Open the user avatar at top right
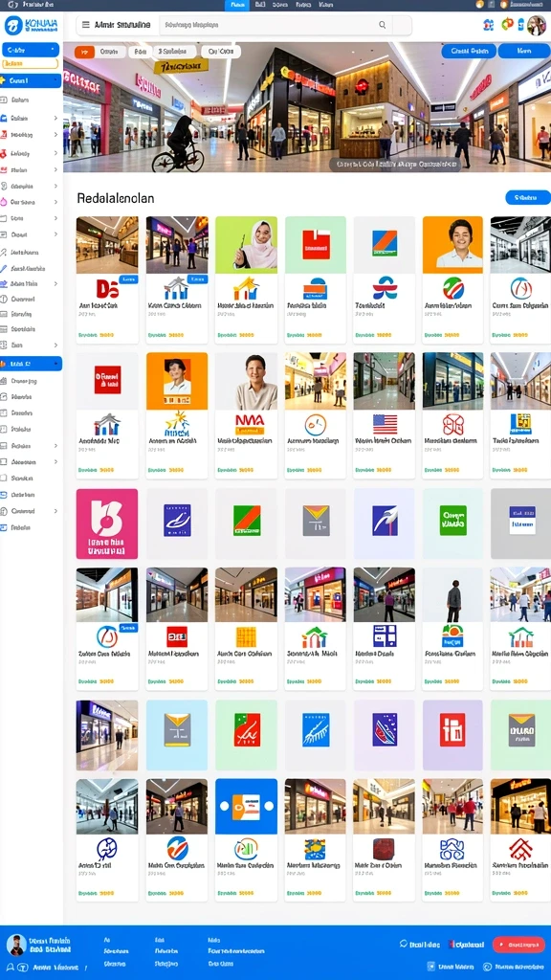Image resolution: width=551 pixels, height=980 pixels. (537, 25)
